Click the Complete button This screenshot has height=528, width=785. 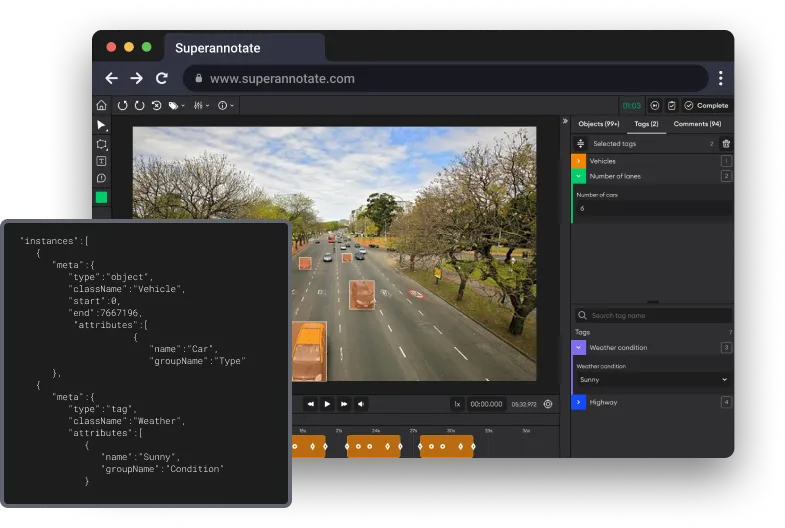pyautogui.click(x=706, y=106)
